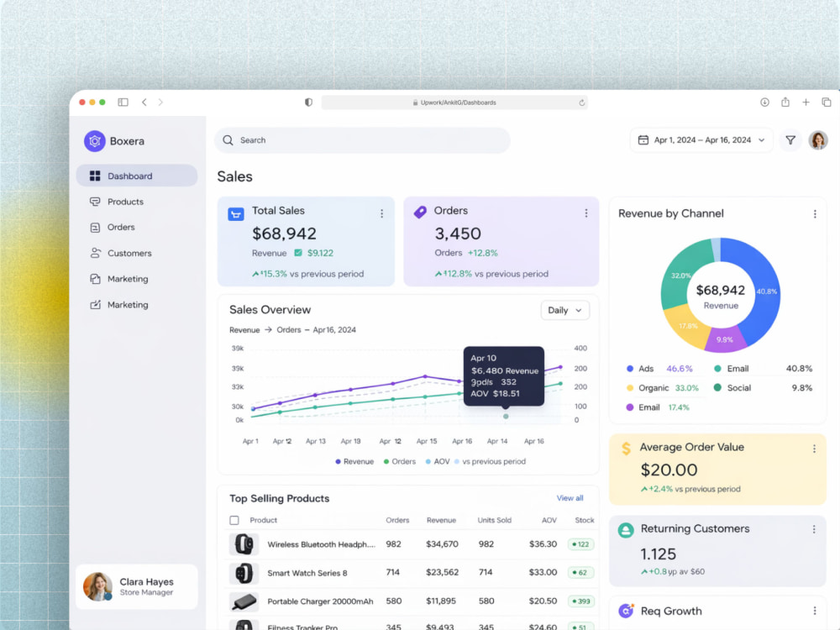
Task: Click the privacy shield icon in browser
Action: pyautogui.click(x=308, y=102)
